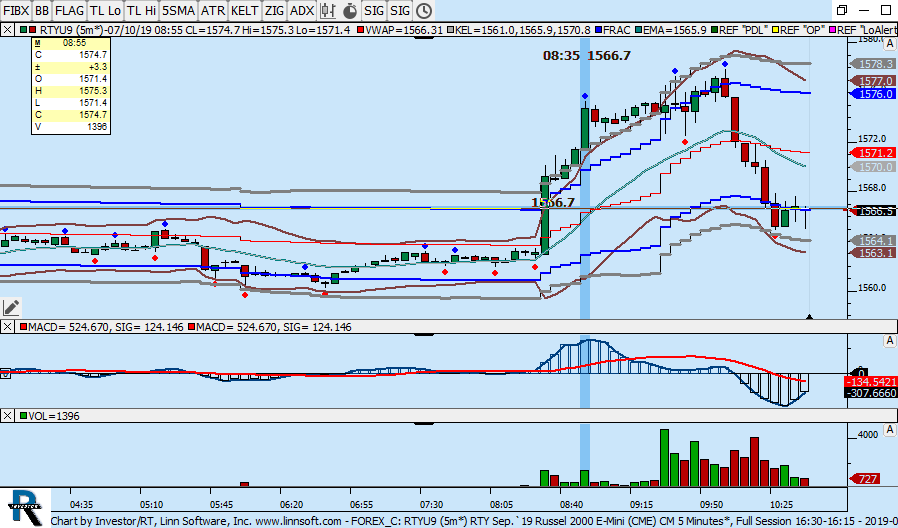Toggle the ADX indicator button

point(302,10)
